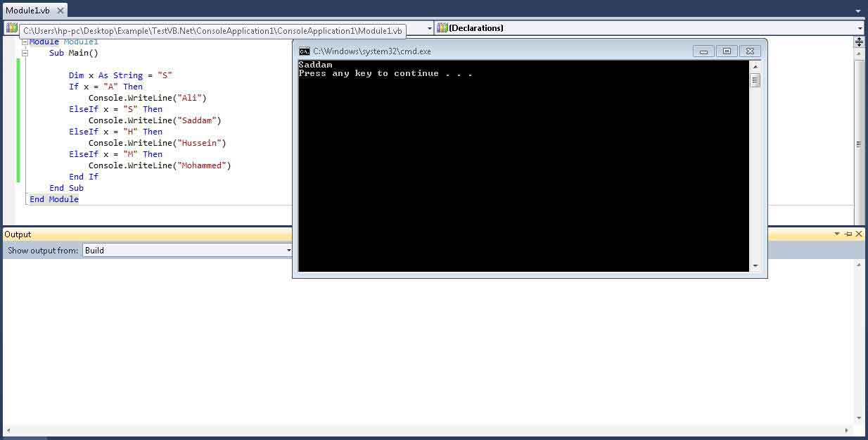Maximize the cmd.exe console window
The width and height of the screenshot is (868, 440).
(727, 51)
